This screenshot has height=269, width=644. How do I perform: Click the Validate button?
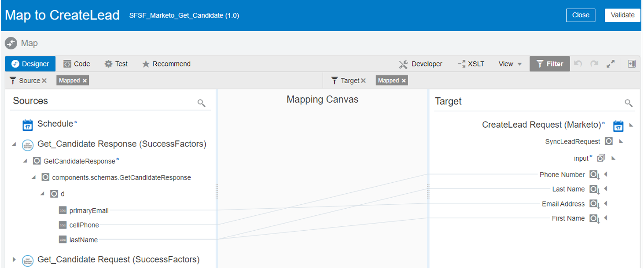coord(622,15)
